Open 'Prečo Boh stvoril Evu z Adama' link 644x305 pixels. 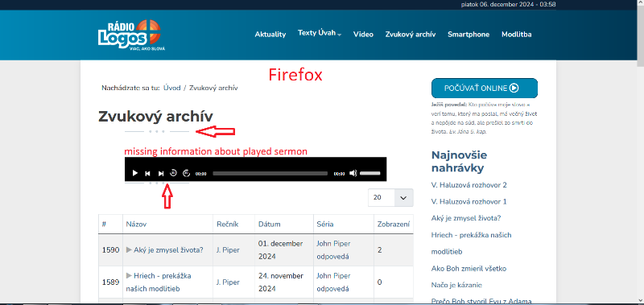(481, 301)
